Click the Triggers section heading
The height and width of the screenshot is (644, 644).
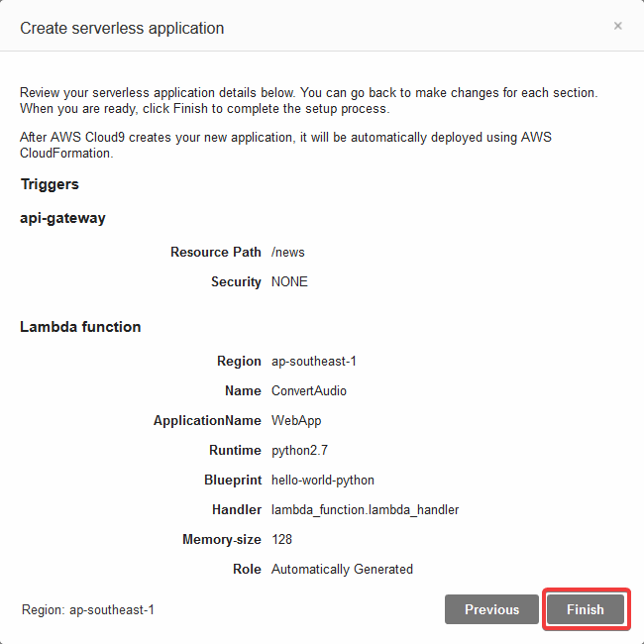[x=50, y=184]
